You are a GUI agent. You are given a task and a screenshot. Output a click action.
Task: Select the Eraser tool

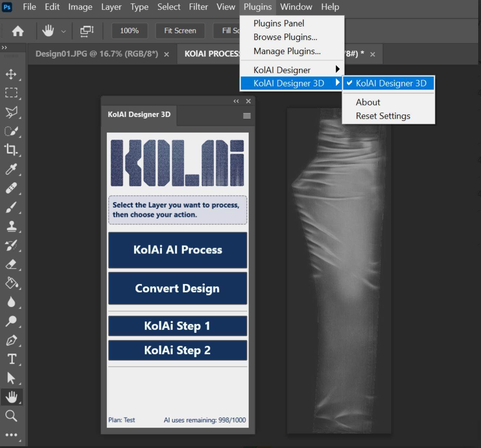click(x=12, y=264)
